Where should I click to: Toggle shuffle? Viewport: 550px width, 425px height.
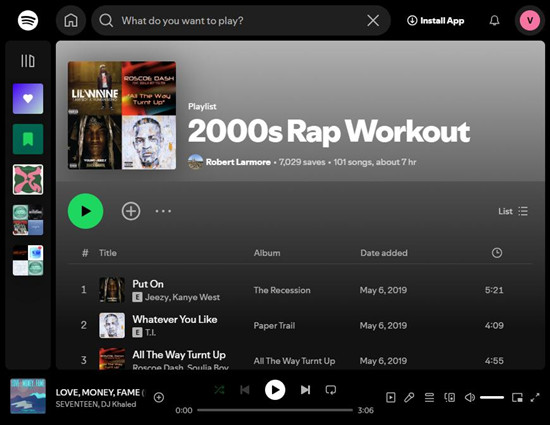pyautogui.click(x=220, y=390)
